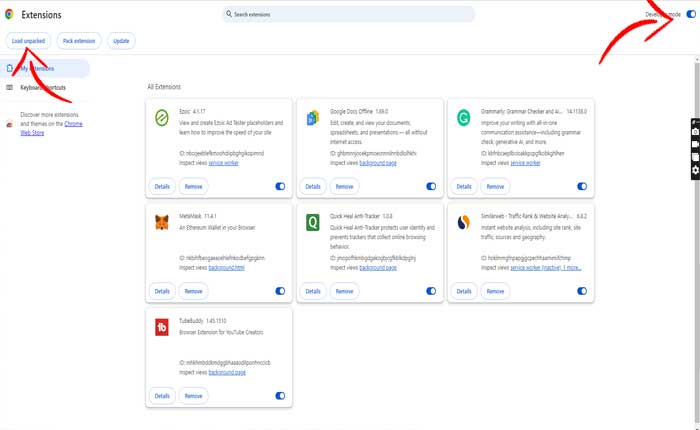700x430 pixels.
Task: Click the Ezoic extension icon
Action: pyautogui.click(x=162, y=118)
